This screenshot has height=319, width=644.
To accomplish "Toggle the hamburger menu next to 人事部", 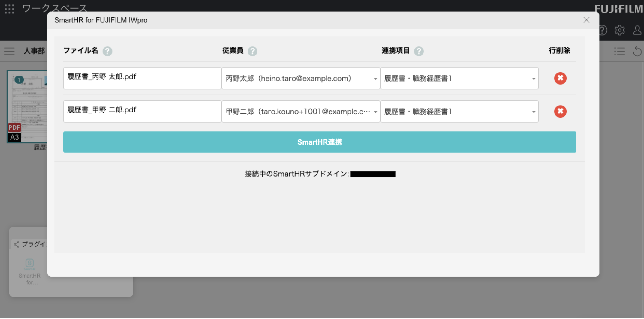I will pyautogui.click(x=9, y=51).
